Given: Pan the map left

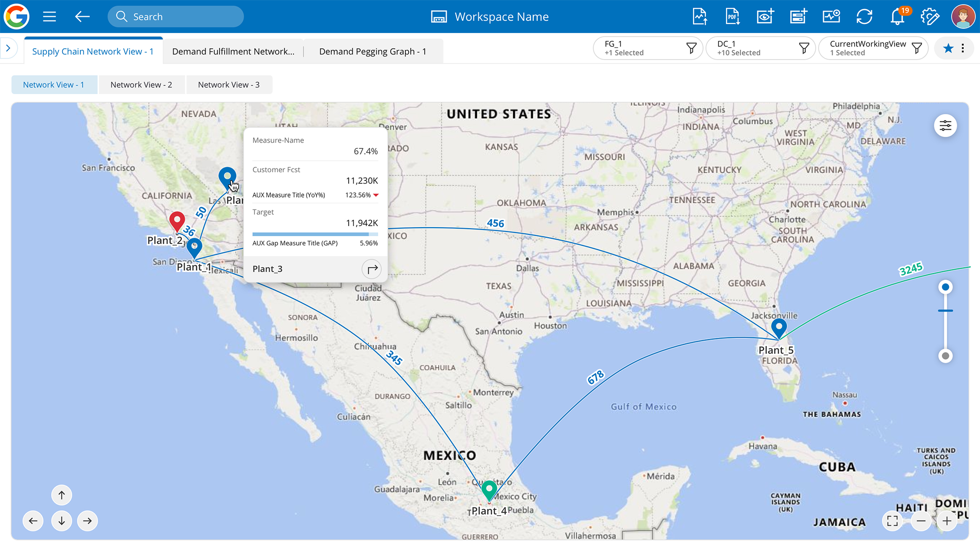Looking at the screenshot, I should click(33, 521).
